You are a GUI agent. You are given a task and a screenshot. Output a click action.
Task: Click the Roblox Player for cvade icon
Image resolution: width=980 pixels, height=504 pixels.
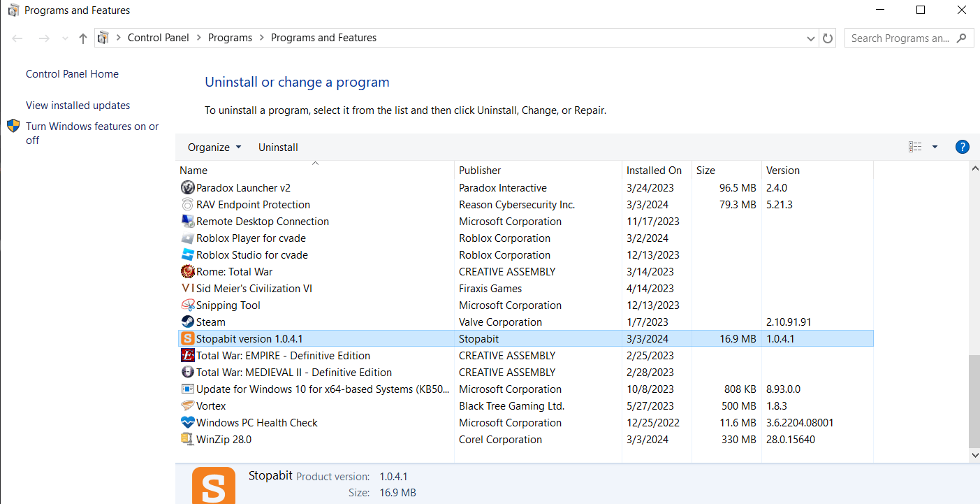187,238
